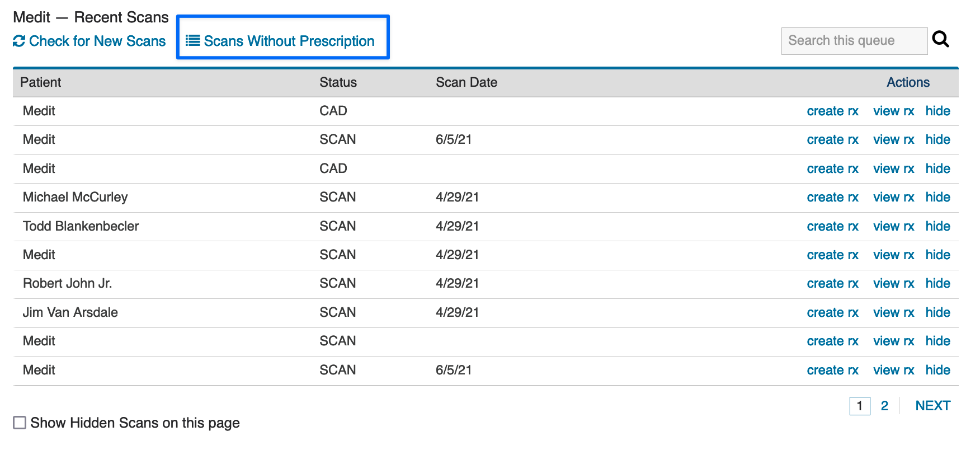
Task: Click scan date in Jim Van Arsdale row
Action: click(x=457, y=312)
